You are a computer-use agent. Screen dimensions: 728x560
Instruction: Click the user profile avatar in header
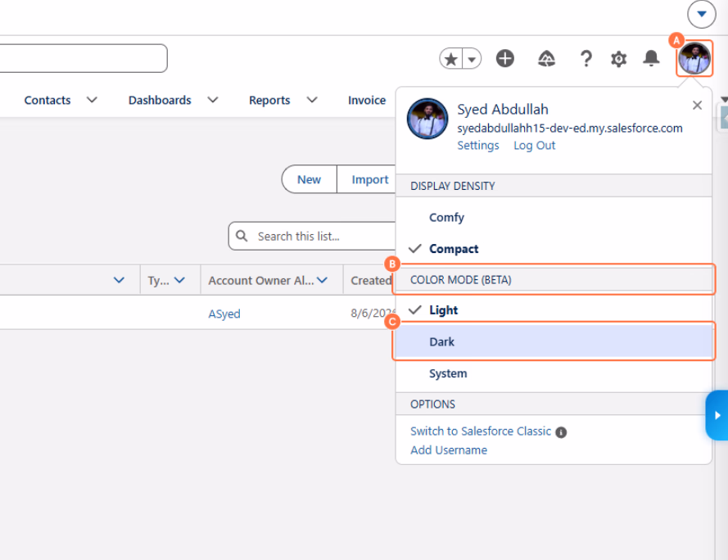pos(694,58)
